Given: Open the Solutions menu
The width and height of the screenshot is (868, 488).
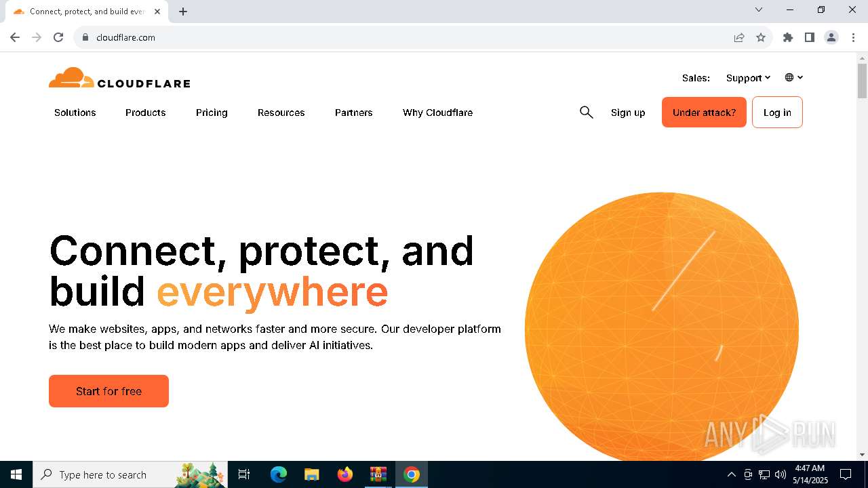Looking at the screenshot, I should click(75, 113).
